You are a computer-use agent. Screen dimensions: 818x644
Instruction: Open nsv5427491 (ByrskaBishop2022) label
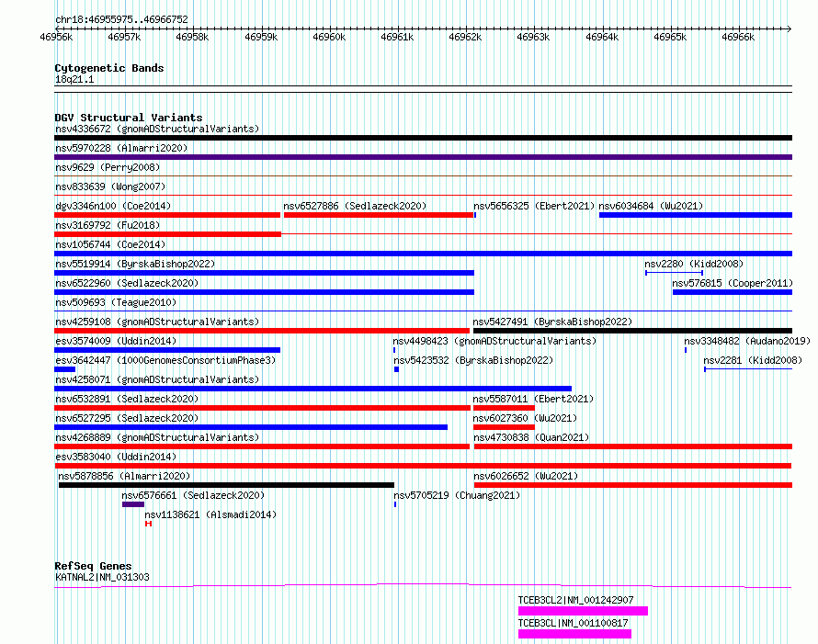pos(552,322)
